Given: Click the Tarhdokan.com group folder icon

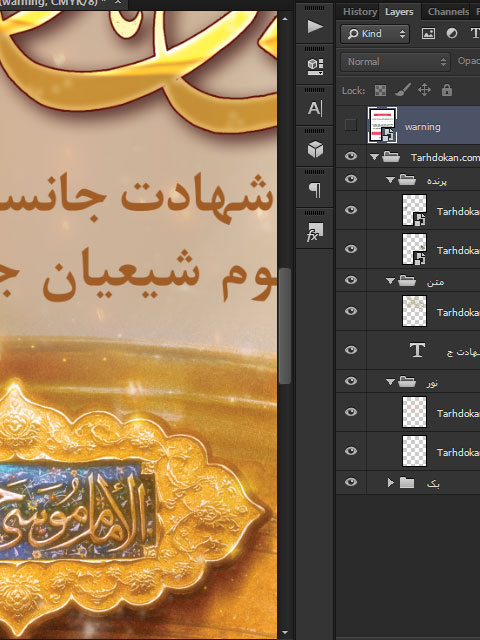Looking at the screenshot, I should click(391, 157).
